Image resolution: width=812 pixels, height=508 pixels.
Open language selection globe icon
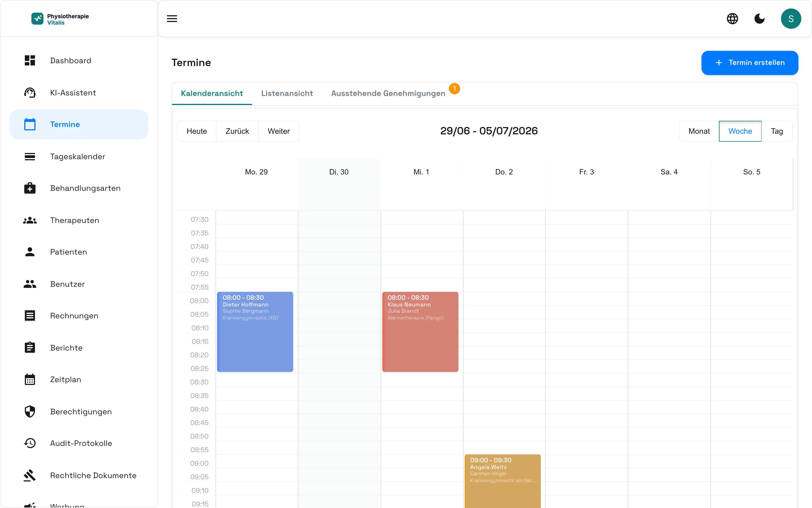pos(732,19)
